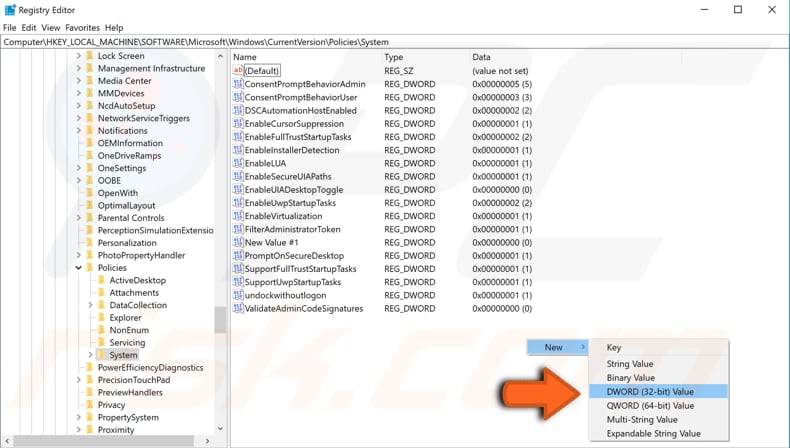Click the EnableInstallerDetection DWORD icon
790x448 pixels.
pyautogui.click(x=238, y=150)
